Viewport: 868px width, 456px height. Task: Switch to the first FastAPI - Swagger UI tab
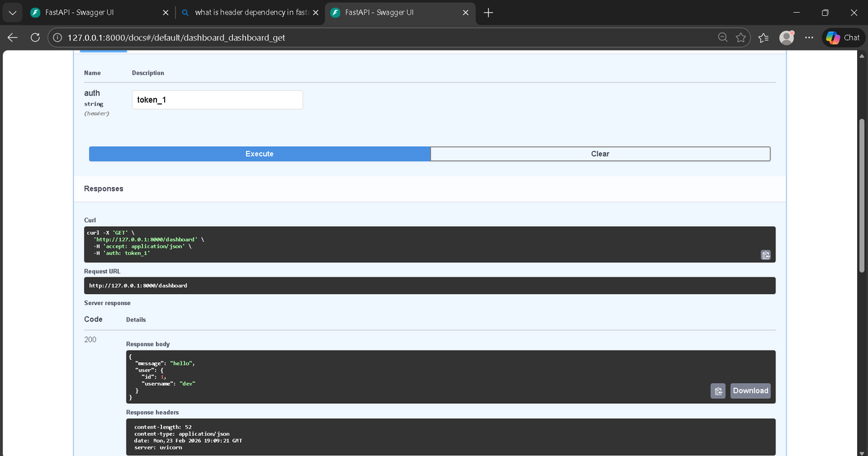(x=94, y=12)
